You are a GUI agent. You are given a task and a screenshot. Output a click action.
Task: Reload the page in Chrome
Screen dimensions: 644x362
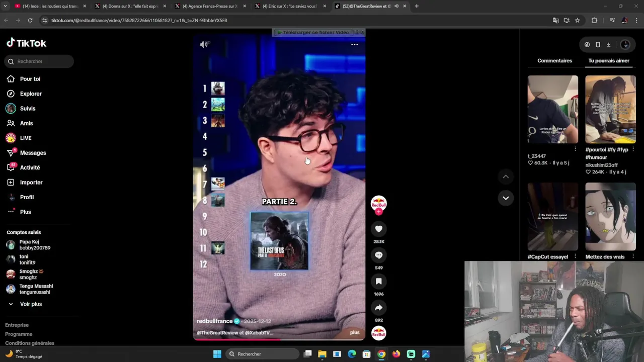click(30, 21)
